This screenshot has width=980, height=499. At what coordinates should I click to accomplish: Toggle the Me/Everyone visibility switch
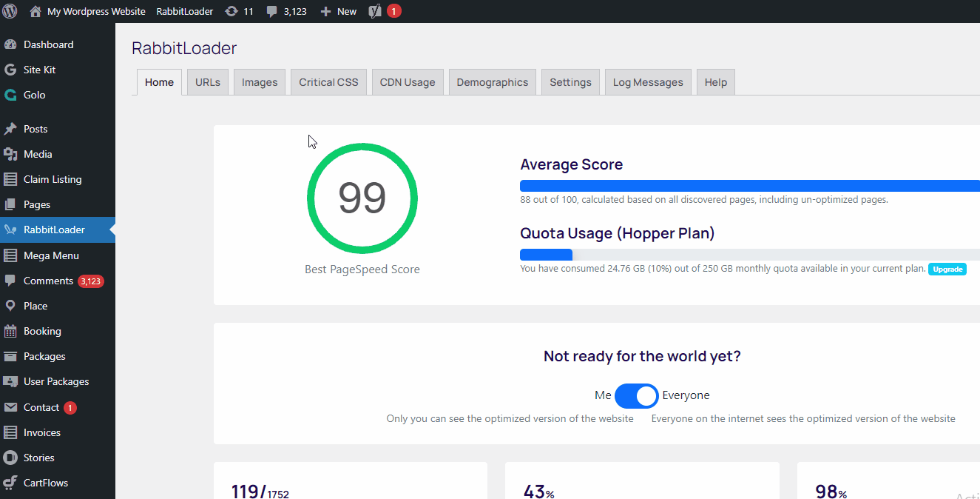coord(636,396)
